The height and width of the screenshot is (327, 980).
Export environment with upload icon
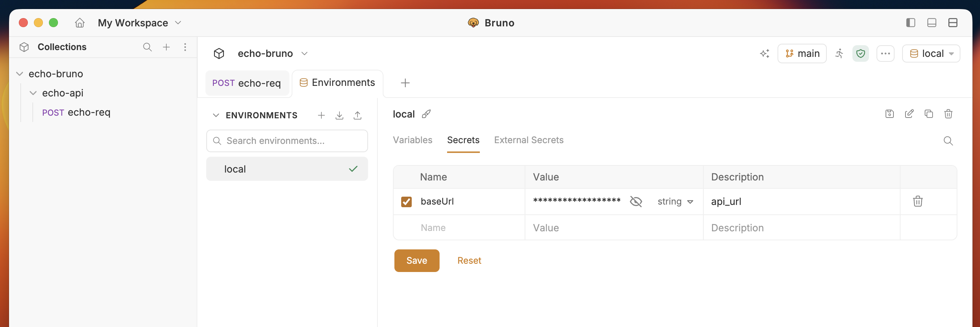(357, 115)
